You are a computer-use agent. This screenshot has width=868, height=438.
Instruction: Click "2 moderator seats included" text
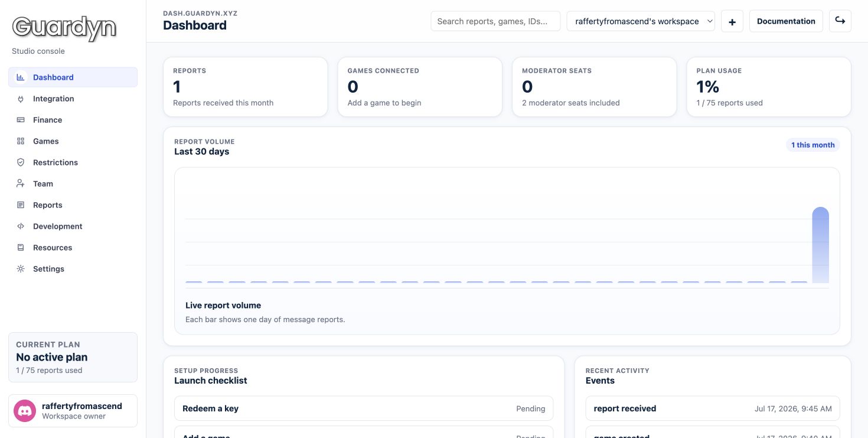[570, 103]
